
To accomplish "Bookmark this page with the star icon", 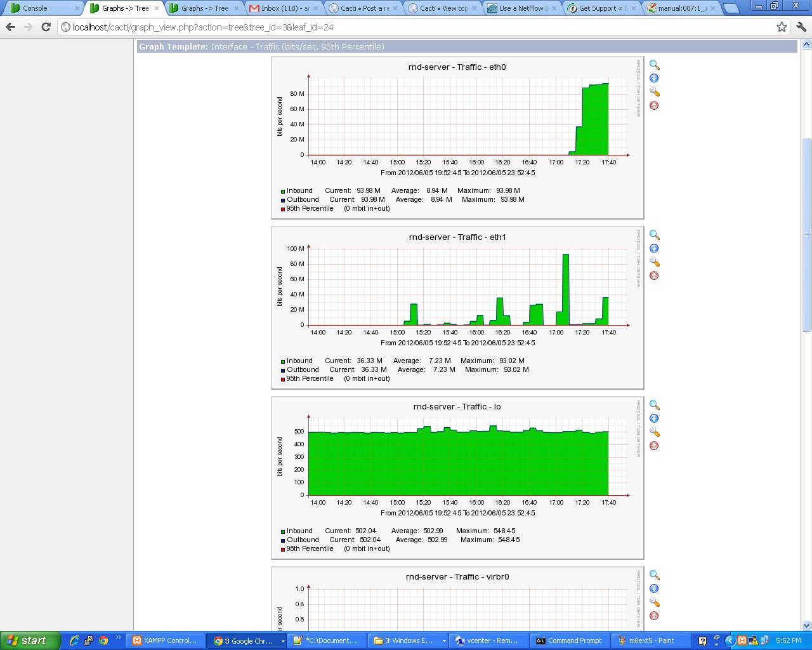I will point(782,27).
